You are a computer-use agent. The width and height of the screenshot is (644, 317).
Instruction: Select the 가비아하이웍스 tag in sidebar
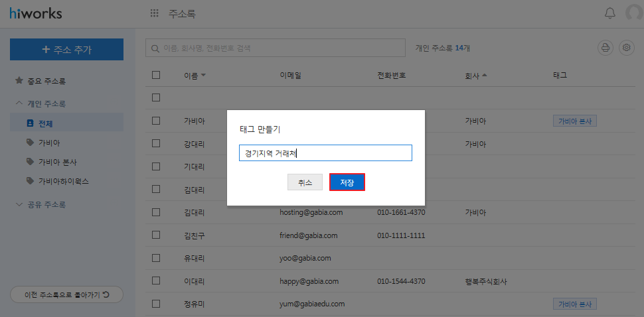(63, 180)
